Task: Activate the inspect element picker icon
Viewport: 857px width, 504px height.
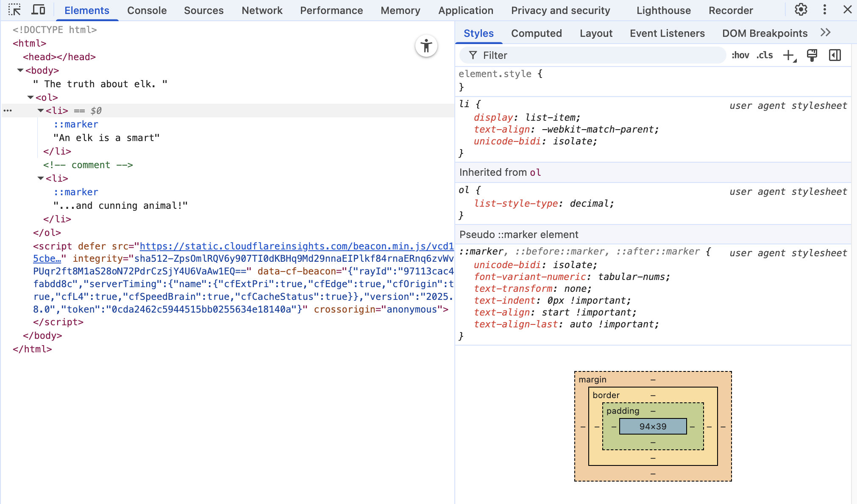Action: point(14,10)
